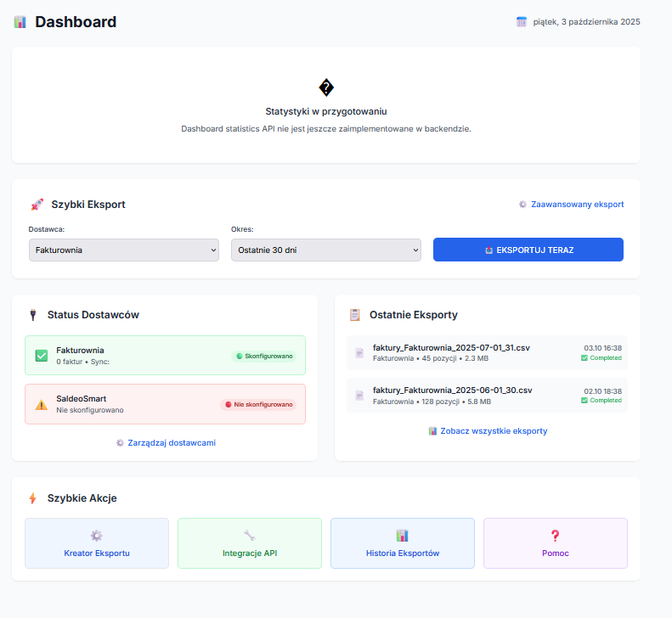Click the calendar icon beside the date

point(522,22)
